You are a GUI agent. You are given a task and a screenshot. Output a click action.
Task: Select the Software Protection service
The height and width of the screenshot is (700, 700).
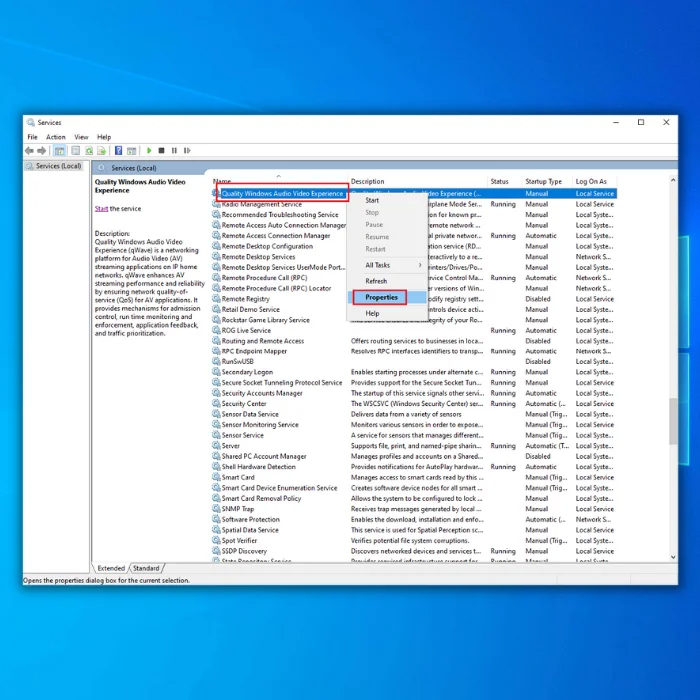[x=414, y=520]
